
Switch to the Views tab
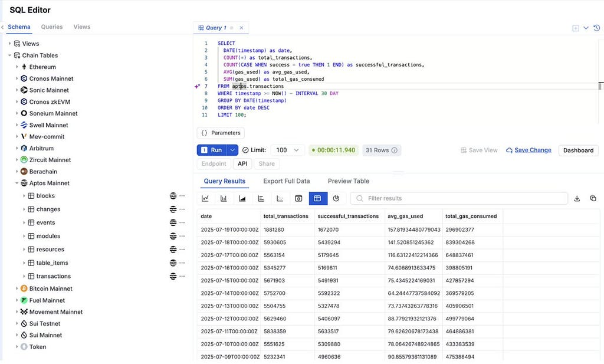tap(81, 27)
